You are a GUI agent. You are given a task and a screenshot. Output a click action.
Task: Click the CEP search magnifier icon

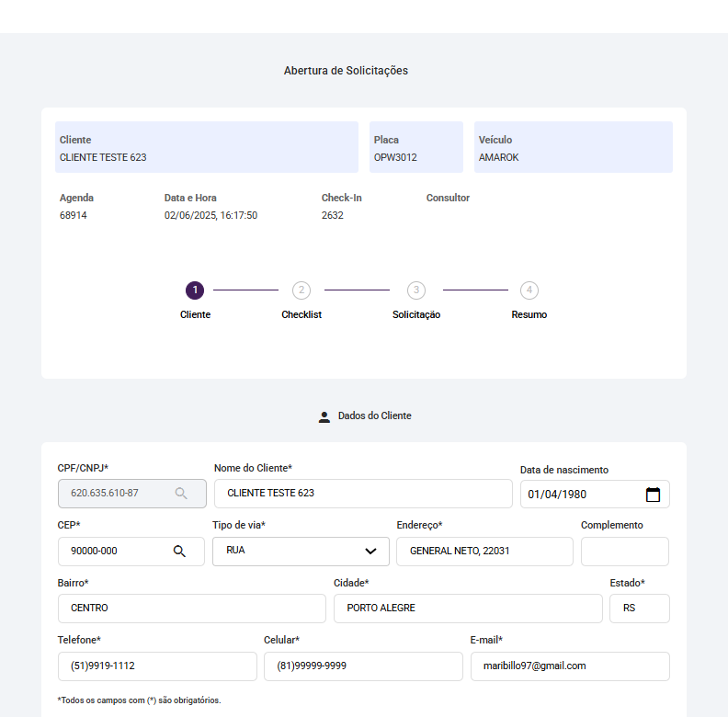[179, 552]
